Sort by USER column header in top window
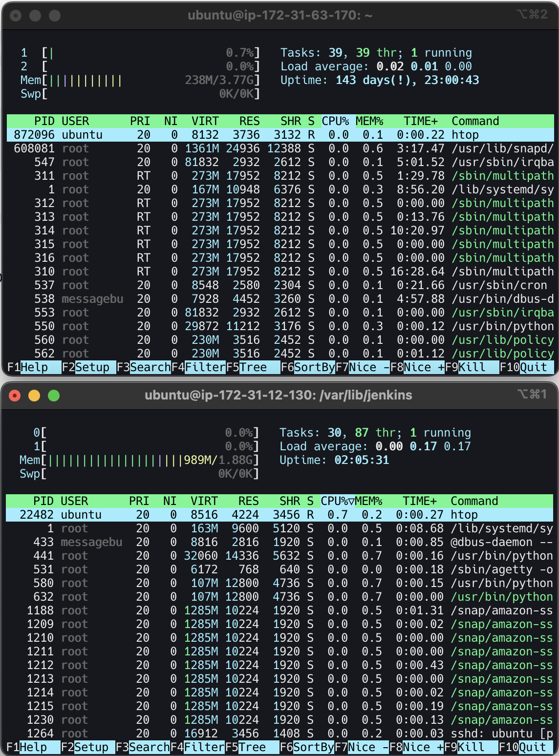Screen dimensions: 559x756 (75, 121)
